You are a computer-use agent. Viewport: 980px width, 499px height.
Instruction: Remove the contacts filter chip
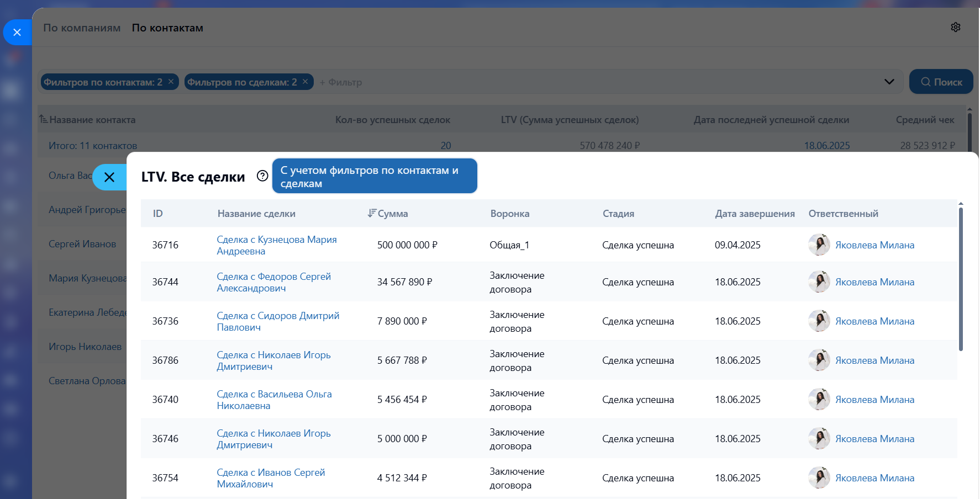[x=171, y=82]
